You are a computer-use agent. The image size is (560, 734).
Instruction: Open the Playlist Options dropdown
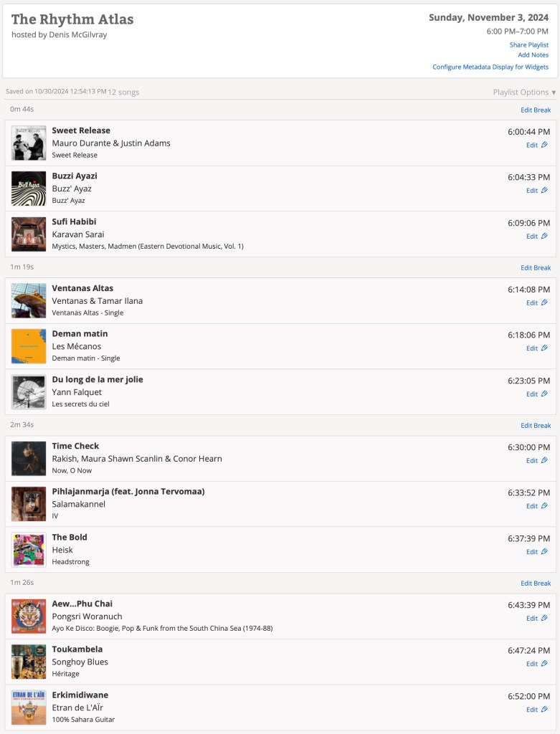(x=524, y=92)
